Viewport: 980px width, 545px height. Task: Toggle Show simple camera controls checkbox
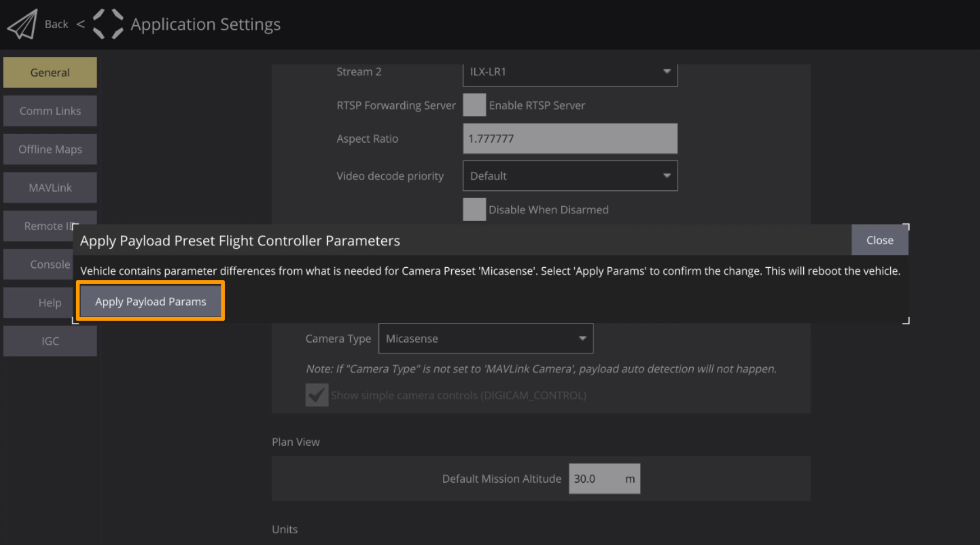317,395
